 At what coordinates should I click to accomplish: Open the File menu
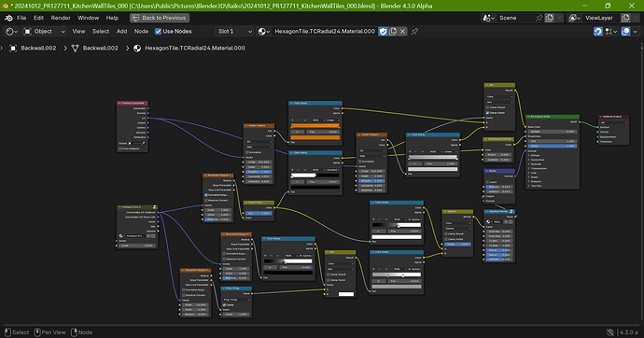click(x=21, y=18)
